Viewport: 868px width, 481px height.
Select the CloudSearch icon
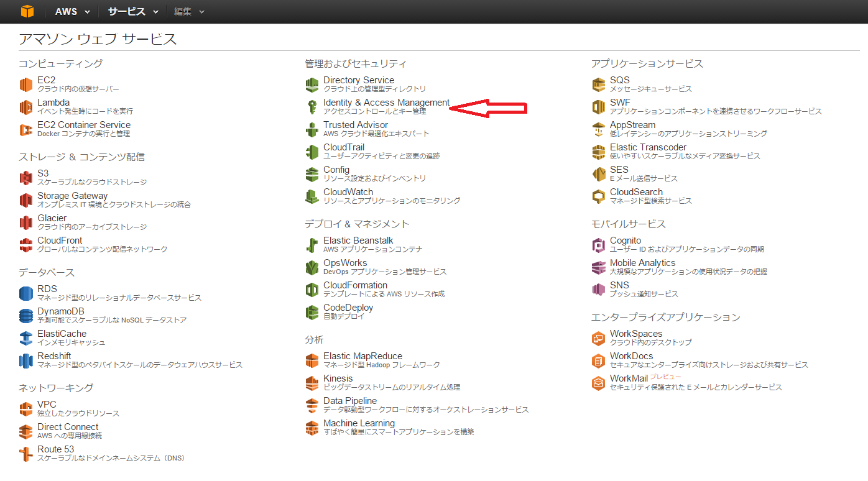coord(599,196)
